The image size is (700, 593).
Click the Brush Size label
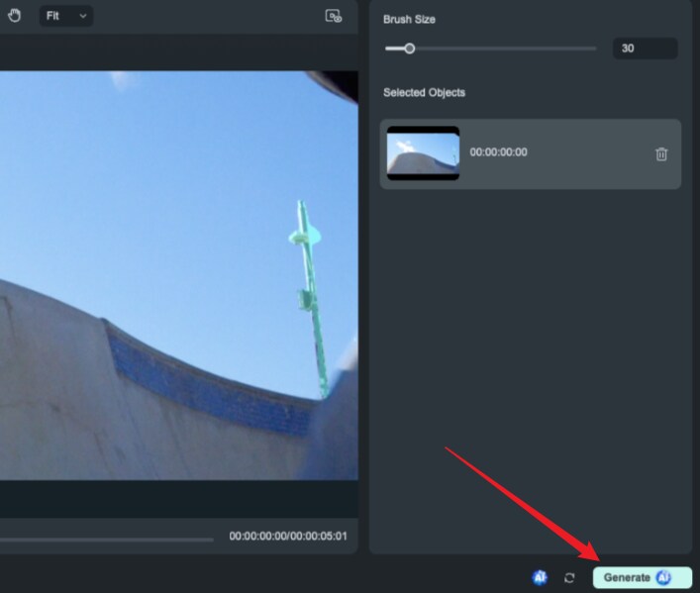409,19
